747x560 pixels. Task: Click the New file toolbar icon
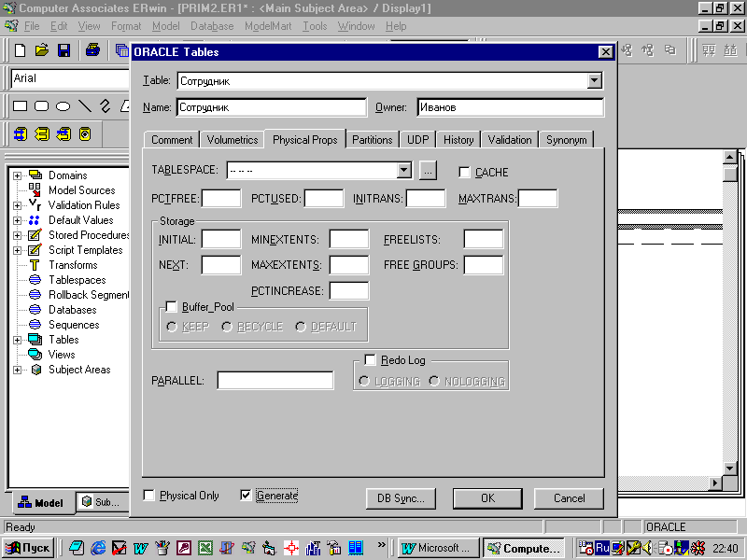pos(20,50)
